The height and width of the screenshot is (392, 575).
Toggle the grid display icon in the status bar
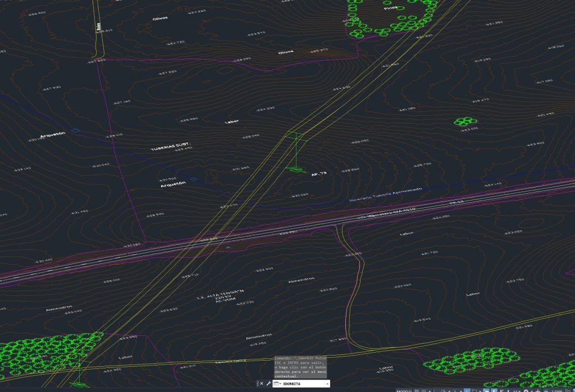point(416,390)
